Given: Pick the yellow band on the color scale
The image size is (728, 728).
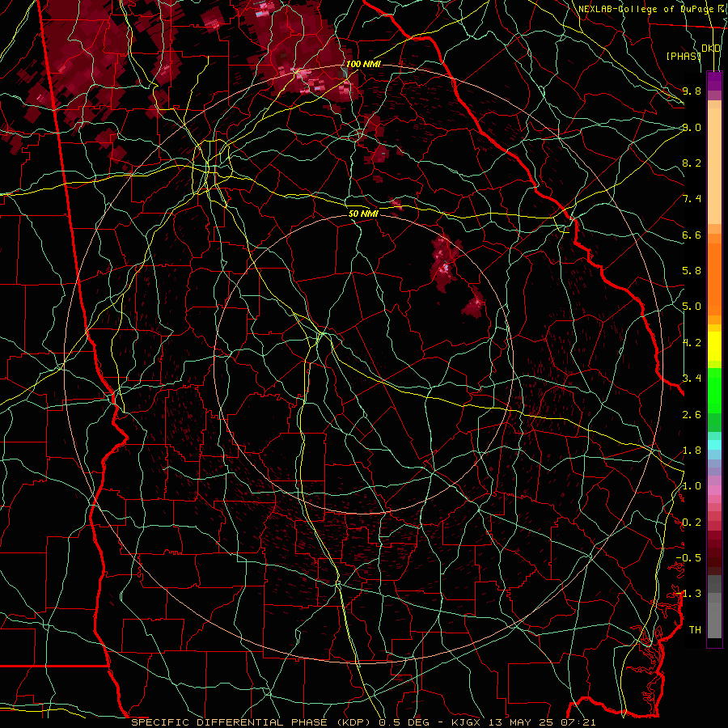Looking at the screenshot, I should (x=714, y=346).
